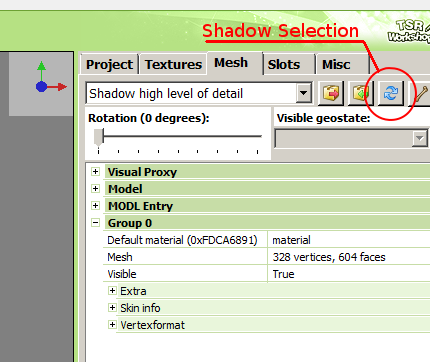The width and height of the screenshot is (430, 362).
Task: Expand the Vertexformat node
Action: coord(112,324)
